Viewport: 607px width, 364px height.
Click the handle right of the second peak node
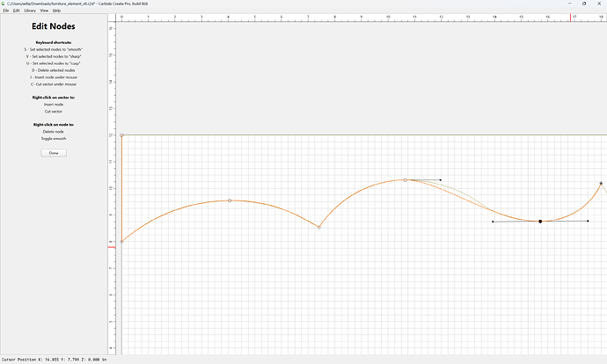[440, 180]
